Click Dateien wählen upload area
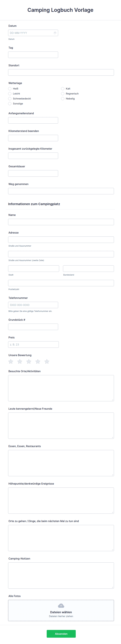This screenshot has height=644, width=121. [61, 611]
